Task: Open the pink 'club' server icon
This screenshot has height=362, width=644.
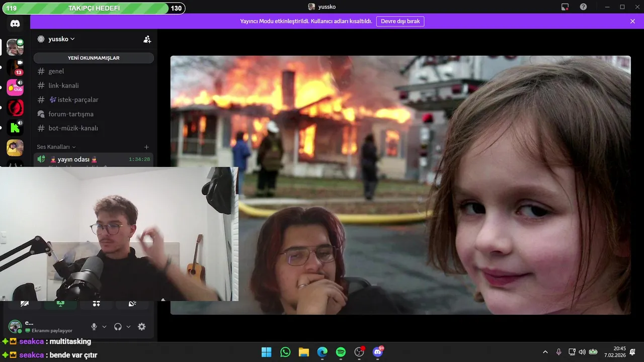Action: click(x=15, y=87)
